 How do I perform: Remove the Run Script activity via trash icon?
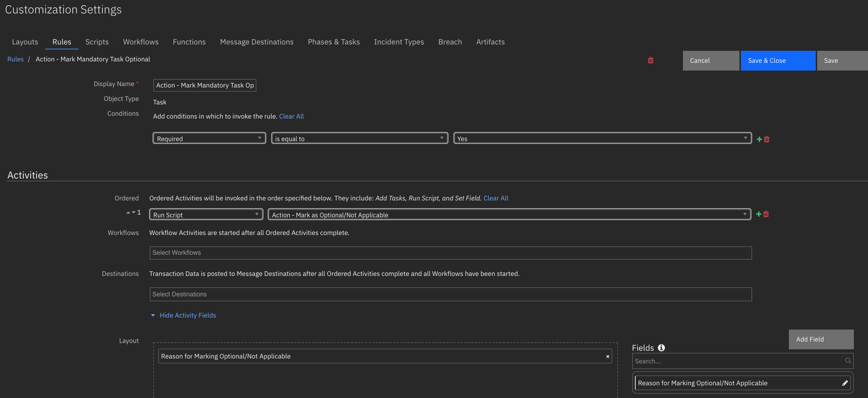point(766,214)
